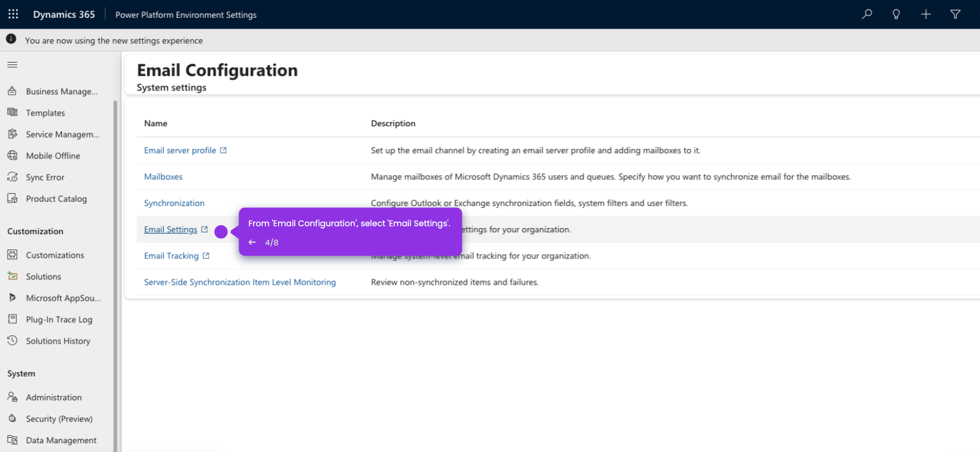Click the Service Management icon

(13, 134)
